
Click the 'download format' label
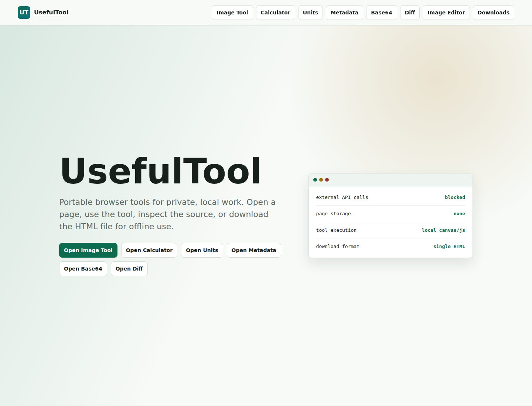(x=338, y=247)
